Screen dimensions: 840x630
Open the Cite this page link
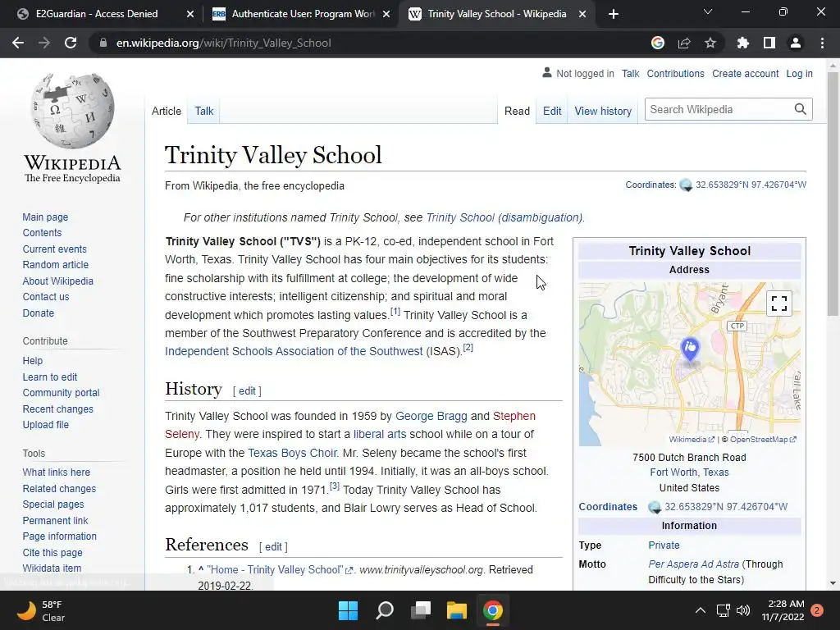pos(52,552)
